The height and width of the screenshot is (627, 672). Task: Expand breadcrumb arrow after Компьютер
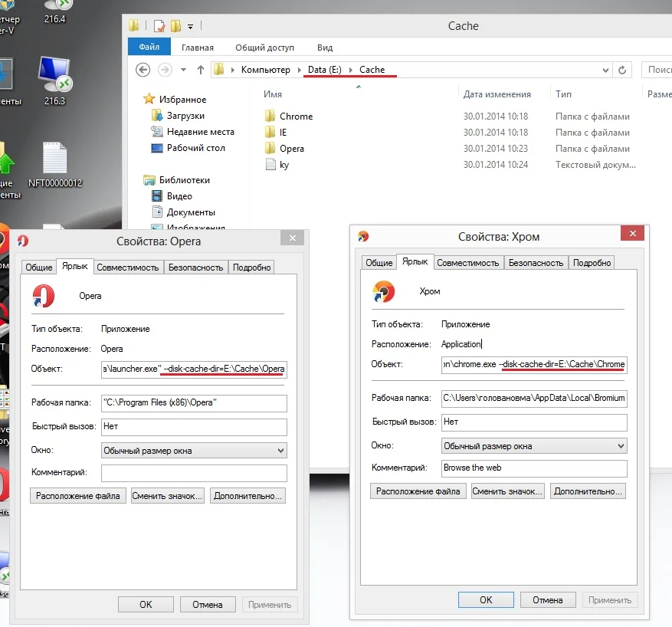tap(299, 70)
